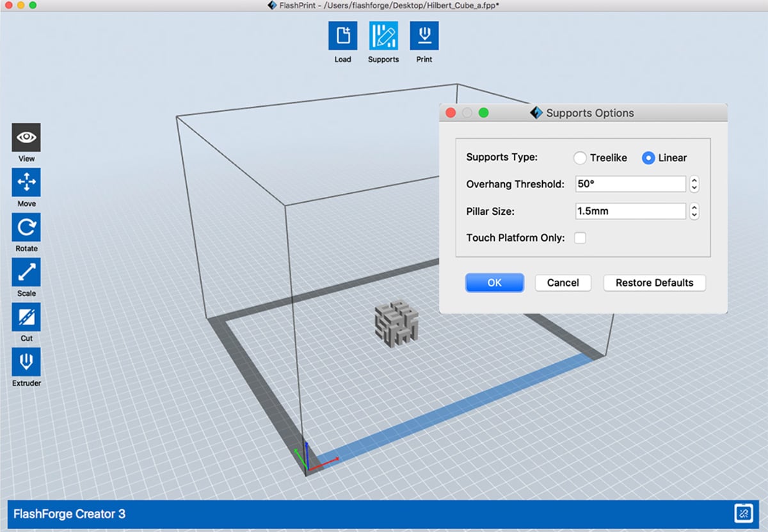Cancel the Supports Options dialog
Image resolution: width=768 pixels, height=532 pixels.
563,283
